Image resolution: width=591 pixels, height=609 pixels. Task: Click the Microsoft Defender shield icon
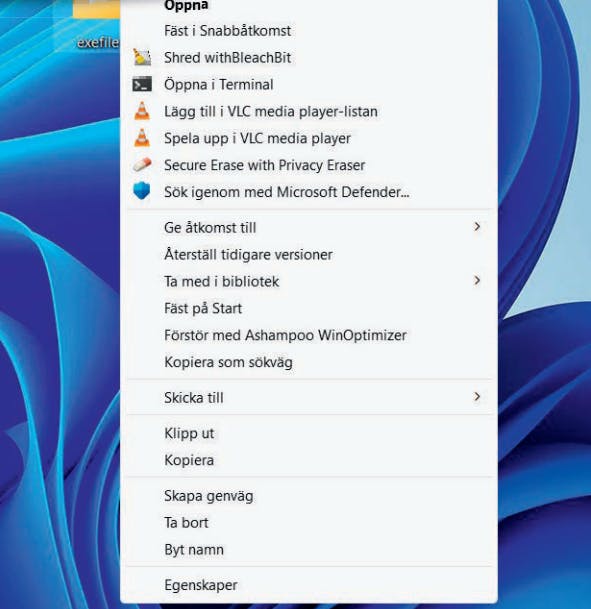pos(142,191)
